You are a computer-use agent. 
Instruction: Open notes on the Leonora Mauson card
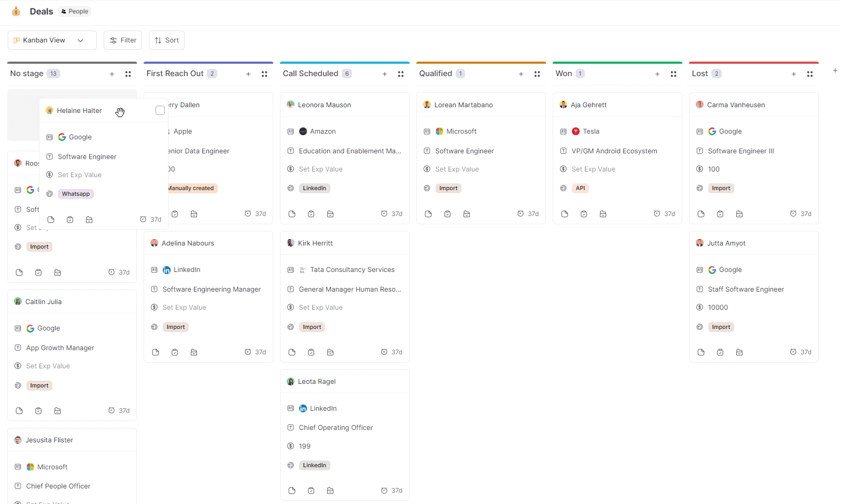pyautogui.click(x=291, y=213)
